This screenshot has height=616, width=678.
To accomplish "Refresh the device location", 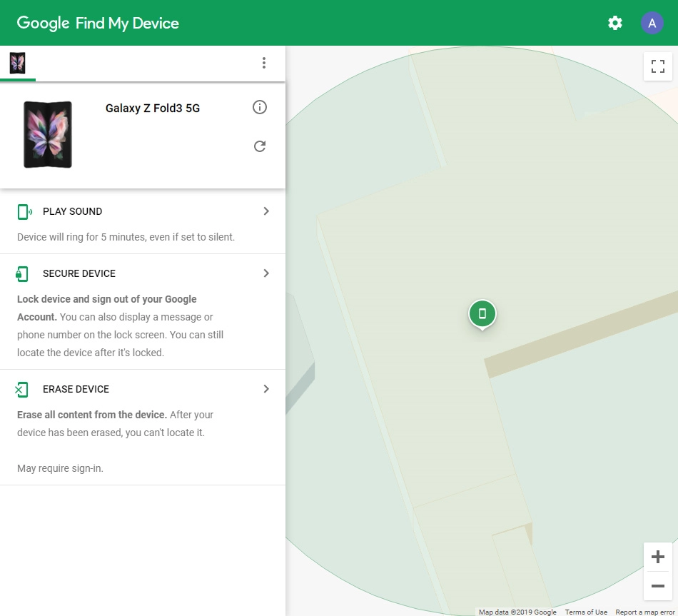I will [x=260, y=146].
